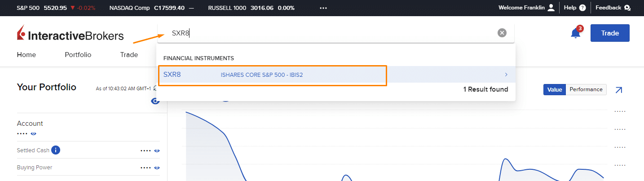
Task: Click the Trade button
Action: click(x=610, y=33)
